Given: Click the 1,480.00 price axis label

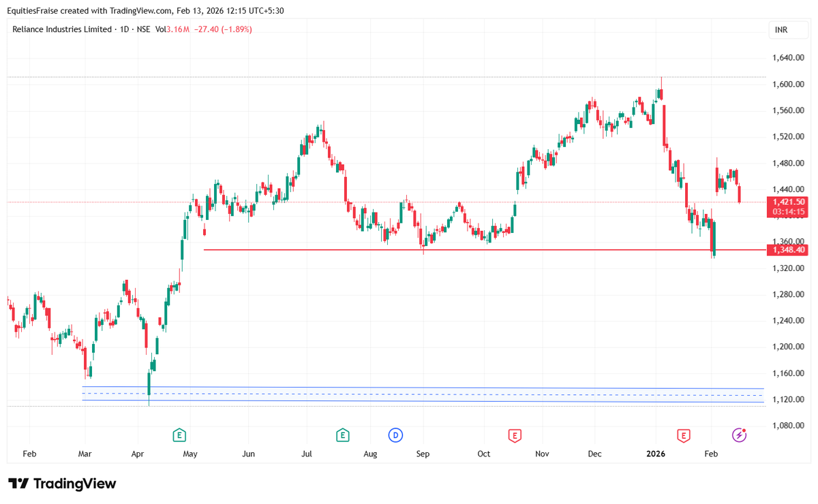Looking at the screenshot, I should 788,163.
